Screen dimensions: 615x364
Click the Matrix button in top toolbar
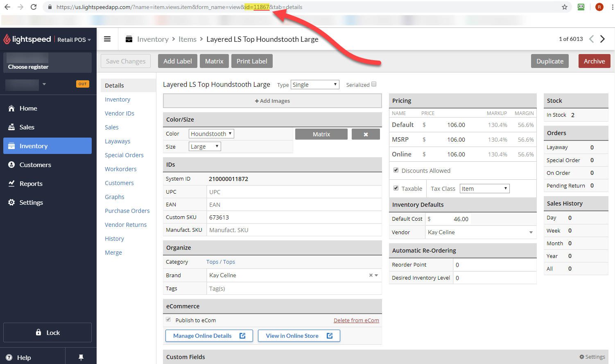pos(214,61)
